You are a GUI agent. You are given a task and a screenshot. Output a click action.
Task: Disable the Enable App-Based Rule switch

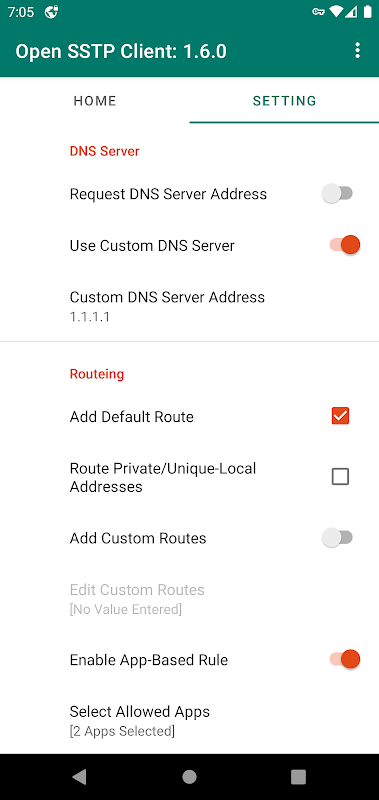[x=345, y=659]
